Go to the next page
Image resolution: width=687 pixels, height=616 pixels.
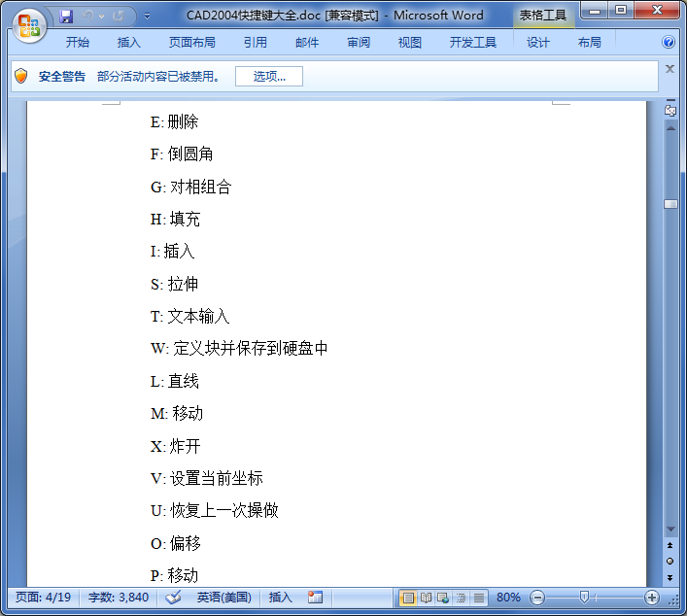tap(670, 578)
